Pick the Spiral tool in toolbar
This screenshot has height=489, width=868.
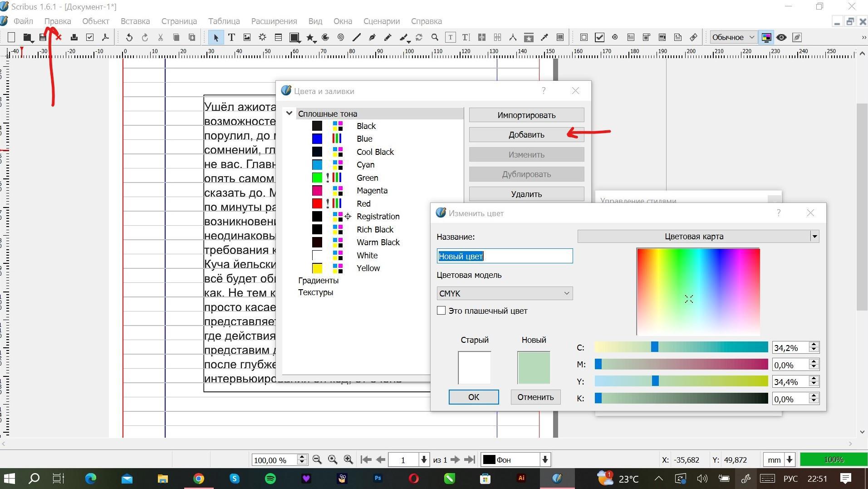click(x=340, y=38)
